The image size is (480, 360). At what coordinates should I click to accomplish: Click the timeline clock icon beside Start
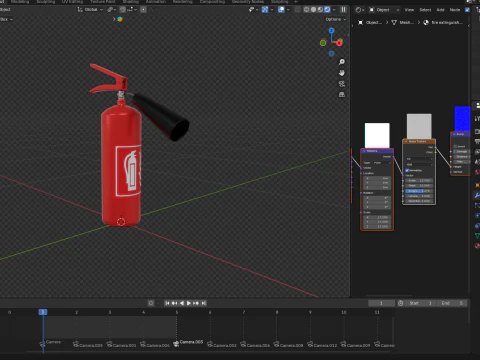click(401, 303)
